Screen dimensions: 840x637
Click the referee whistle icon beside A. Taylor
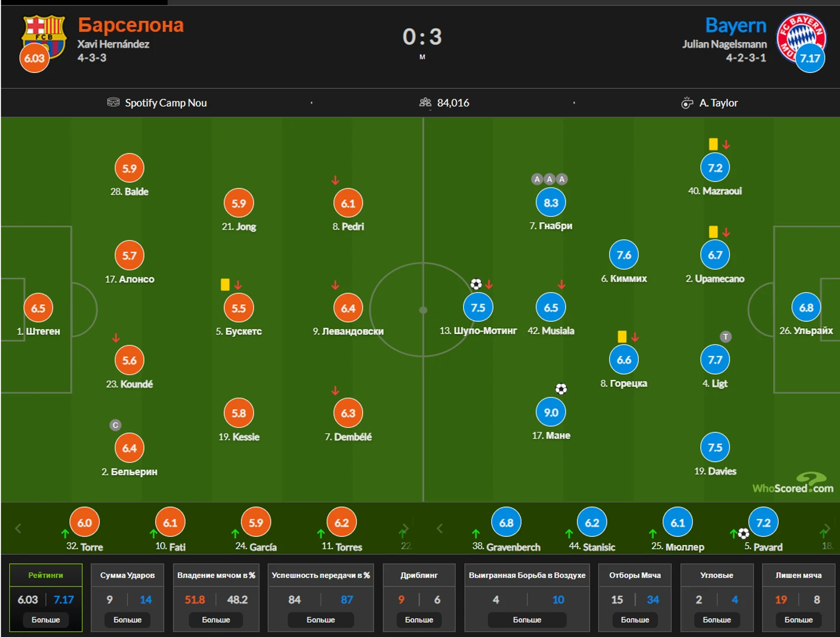pyautogui.click(x=687, y=103)
